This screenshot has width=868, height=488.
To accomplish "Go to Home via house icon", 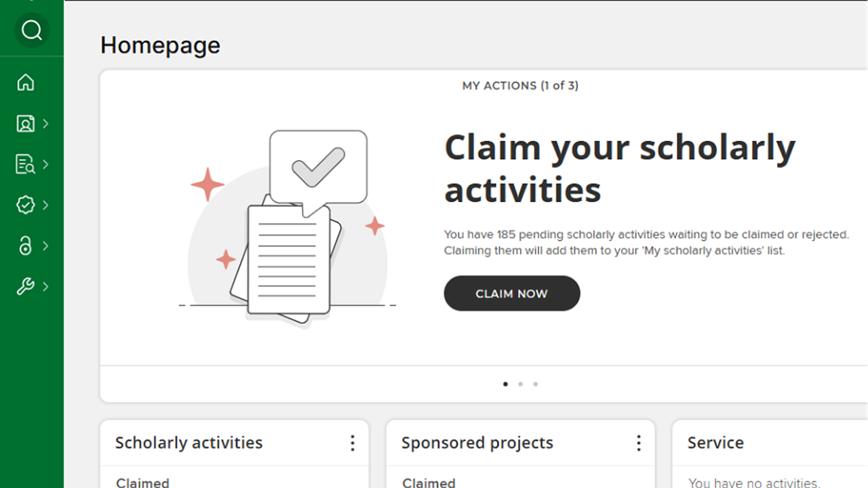I will [x=26, y=83].
